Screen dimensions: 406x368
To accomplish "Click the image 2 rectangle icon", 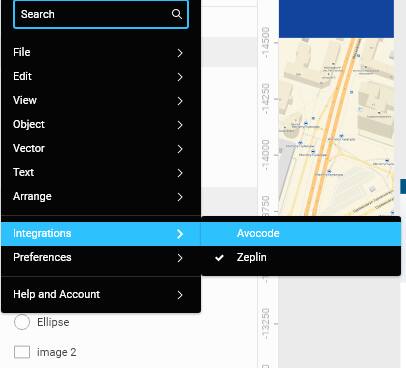I will coord(22,352).
